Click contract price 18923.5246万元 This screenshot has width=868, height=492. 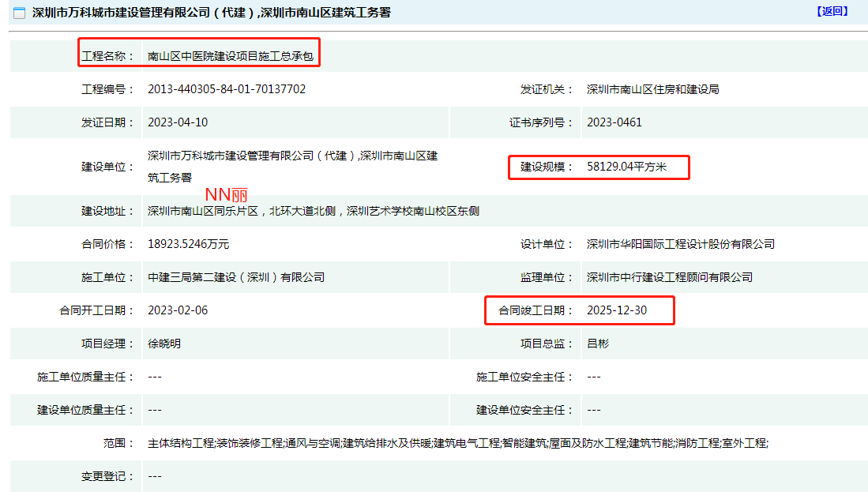click(188, 244)
